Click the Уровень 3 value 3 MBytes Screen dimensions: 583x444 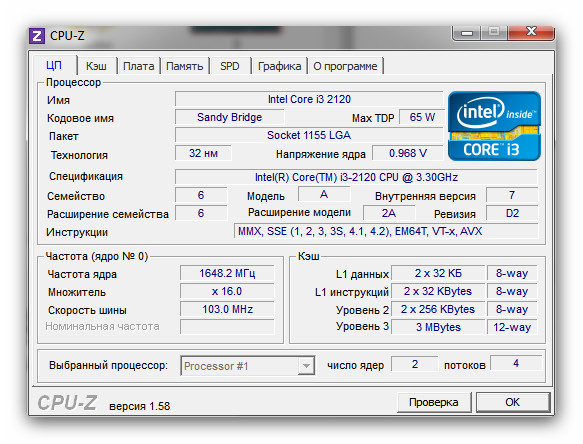coord(438,327)
